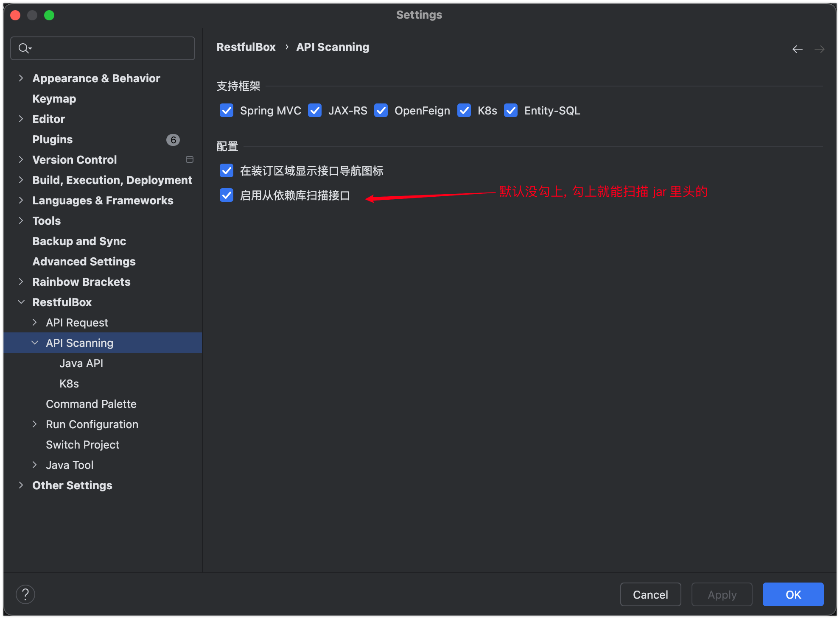Viewport: 840px width, 619px height.
Task: Toggle 启用从依赖库扫描接口 checkbox
Action: point(227,195)
